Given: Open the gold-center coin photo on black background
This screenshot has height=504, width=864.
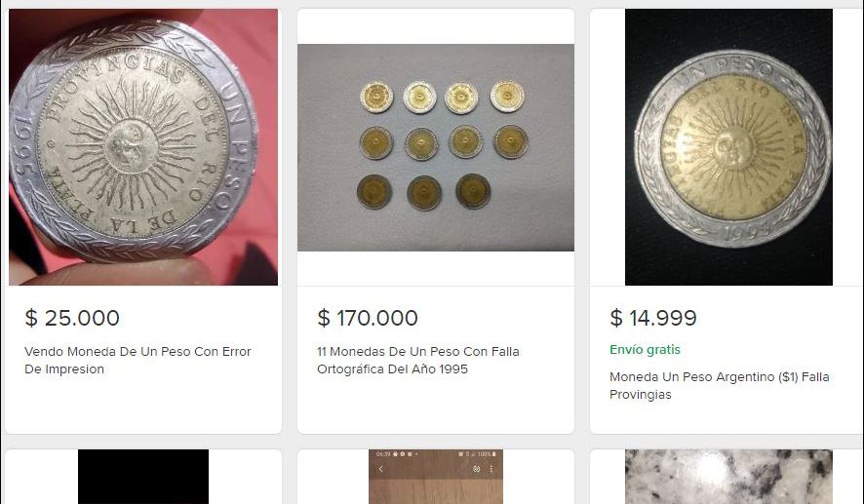Looking at the screenshot, I should 728,147.
